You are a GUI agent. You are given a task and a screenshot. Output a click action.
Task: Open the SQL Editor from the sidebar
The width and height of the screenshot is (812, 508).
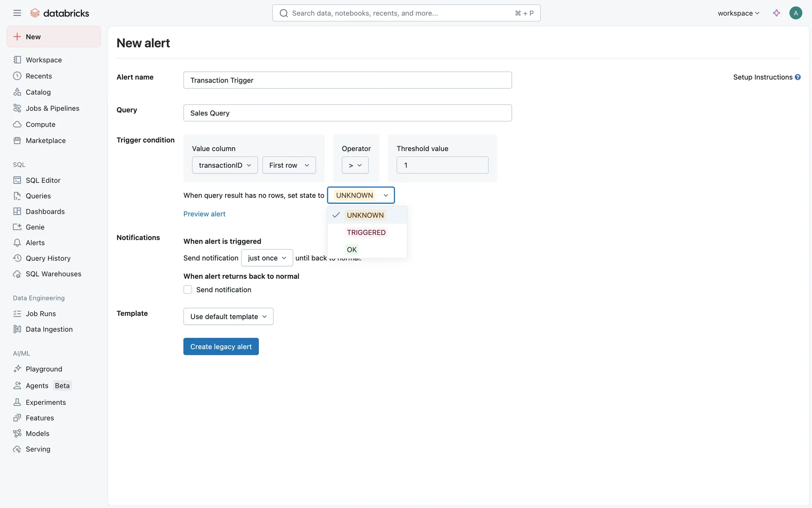tap(43, 180)
